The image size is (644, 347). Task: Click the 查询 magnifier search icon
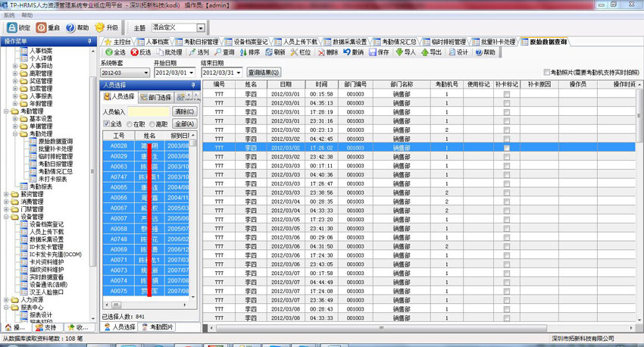point(218,52)
